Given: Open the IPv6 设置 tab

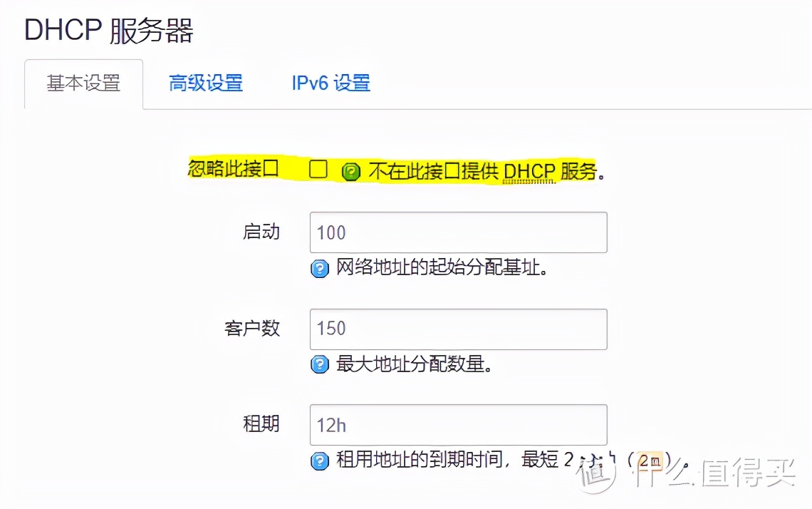Looking at the screenshot, I should [x=330, y=83].
